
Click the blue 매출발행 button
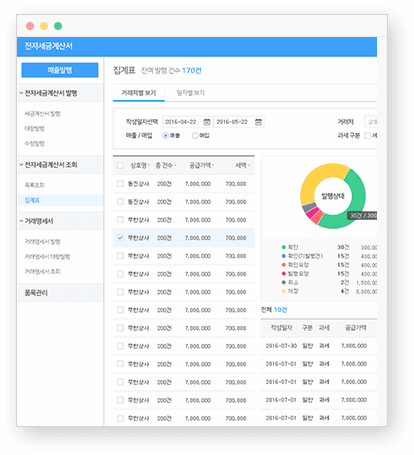click(x=60, y=70)
